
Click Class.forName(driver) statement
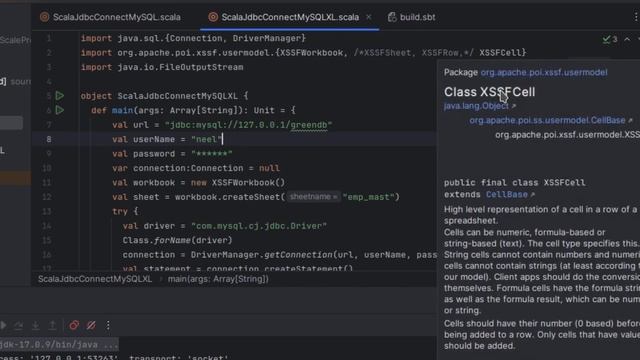coord(177,240)
